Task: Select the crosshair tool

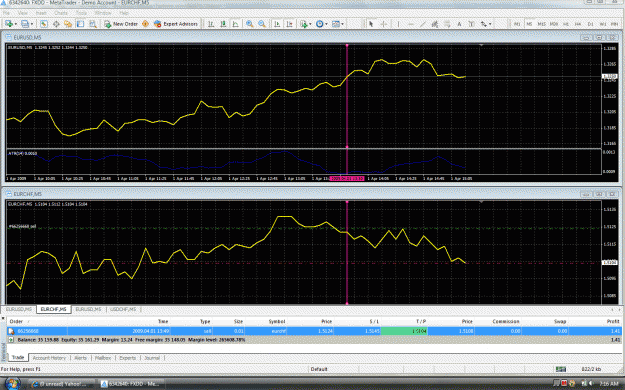Action: click(383, 24)
